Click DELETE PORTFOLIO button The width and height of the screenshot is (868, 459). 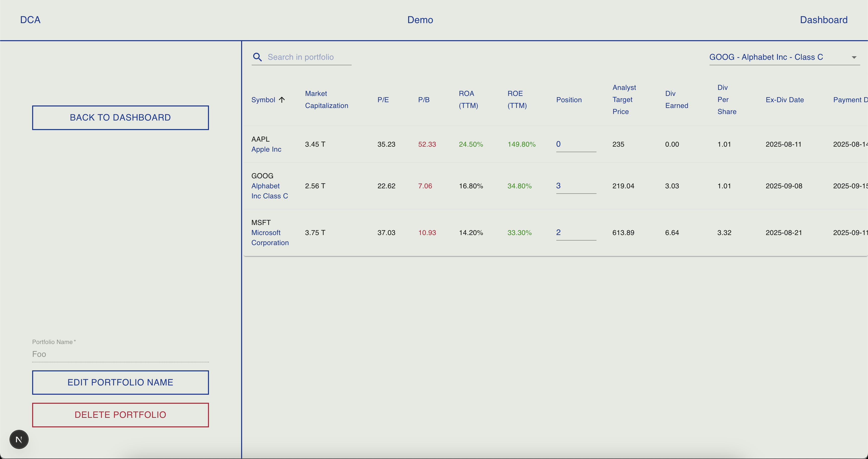(120, 415)
